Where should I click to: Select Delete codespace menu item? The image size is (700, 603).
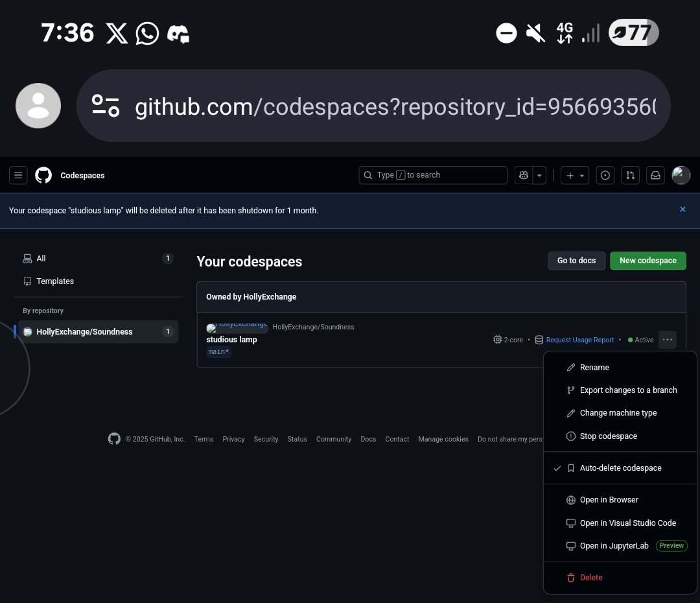(620, 577)
